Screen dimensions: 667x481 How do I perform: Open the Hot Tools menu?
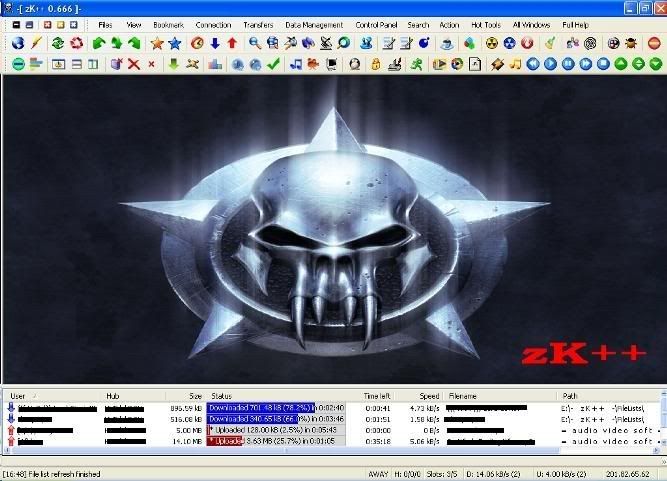[486, 25]
